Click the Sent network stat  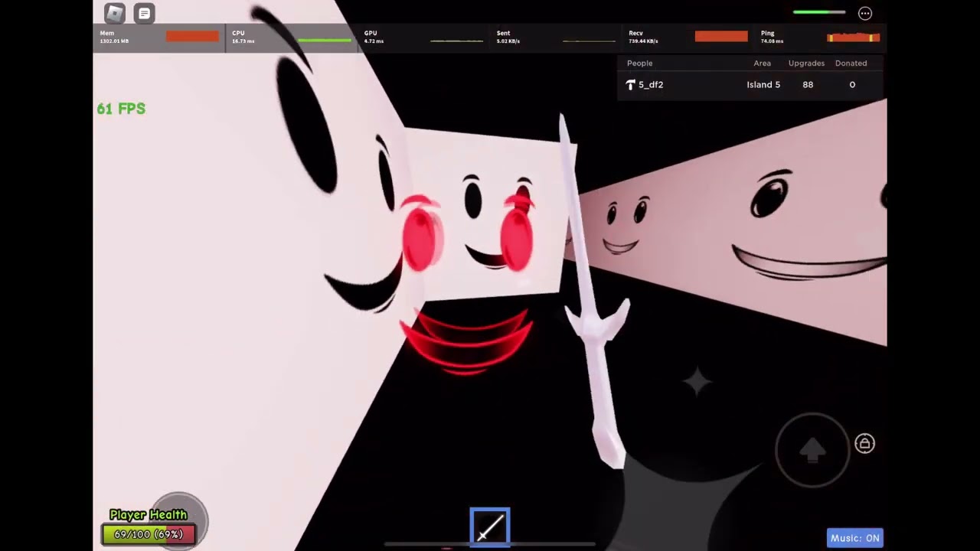(557, 37)
